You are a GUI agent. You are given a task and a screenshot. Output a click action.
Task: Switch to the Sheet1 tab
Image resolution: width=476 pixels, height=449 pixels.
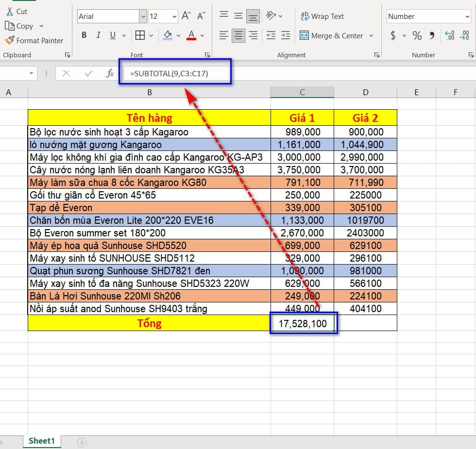pos(42,441)
